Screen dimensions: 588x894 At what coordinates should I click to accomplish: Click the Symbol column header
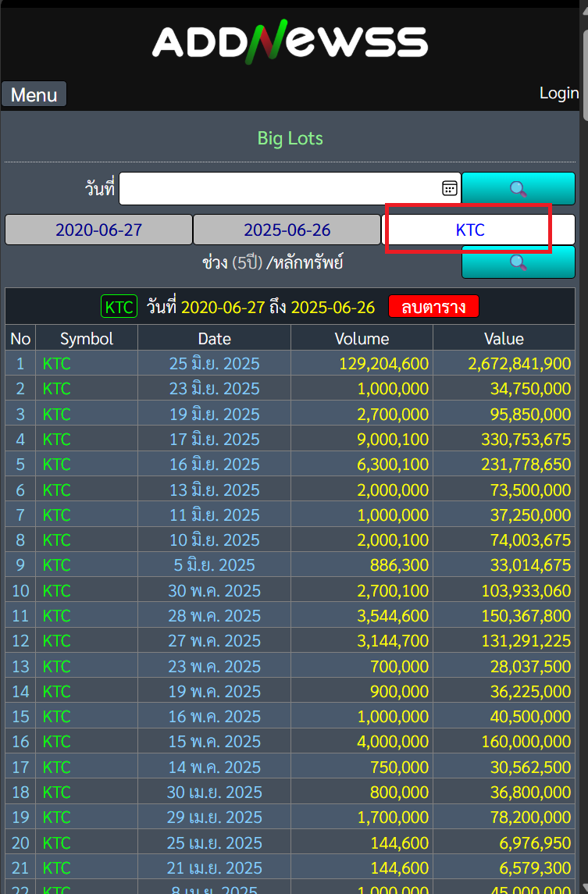coord(87,338)
